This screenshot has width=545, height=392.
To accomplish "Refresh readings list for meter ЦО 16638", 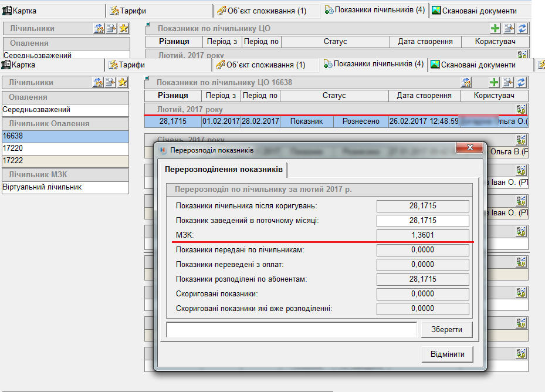I will [x=522, y=83].
